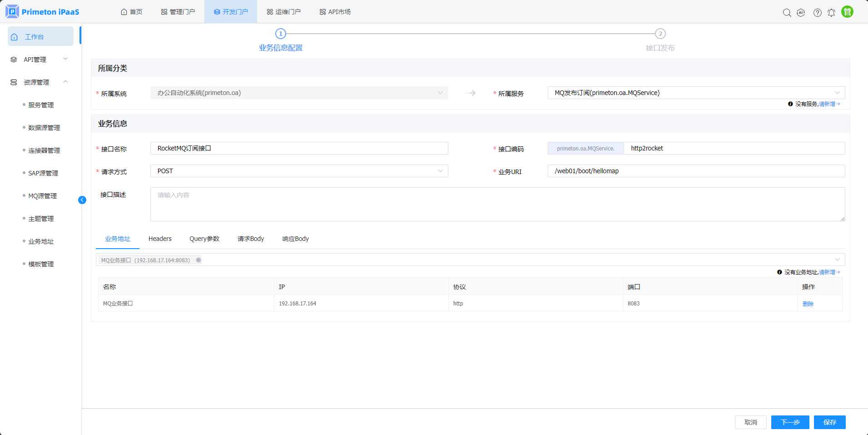
Task: Switch to the Headers tab
Action: [x=160, y=239]
